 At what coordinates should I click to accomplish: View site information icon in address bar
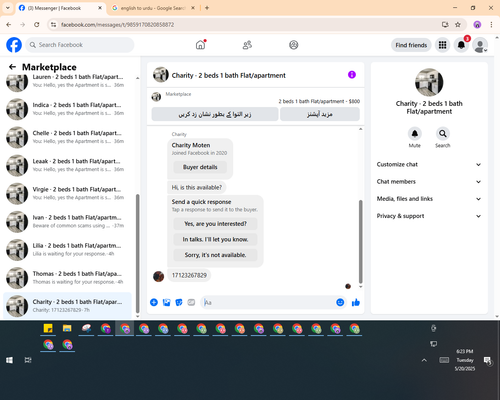(53, 25)
